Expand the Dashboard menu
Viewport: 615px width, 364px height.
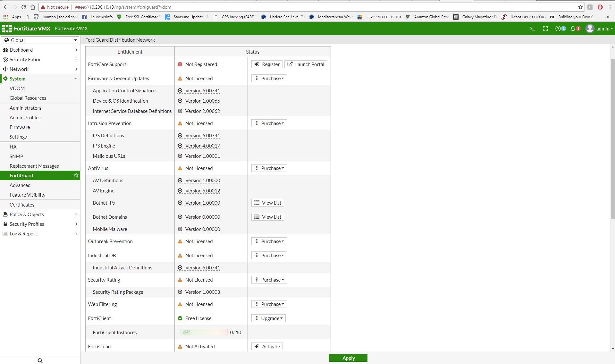pos(40,50)
